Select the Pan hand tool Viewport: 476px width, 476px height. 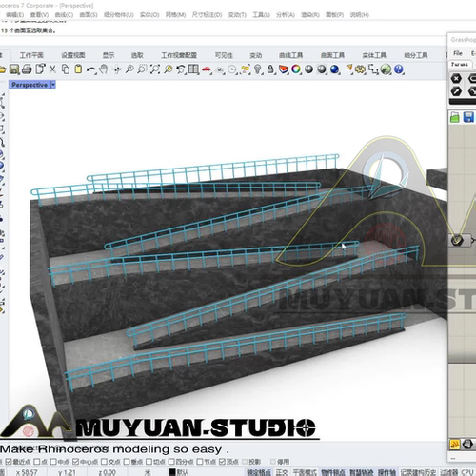tap(104, 69)
